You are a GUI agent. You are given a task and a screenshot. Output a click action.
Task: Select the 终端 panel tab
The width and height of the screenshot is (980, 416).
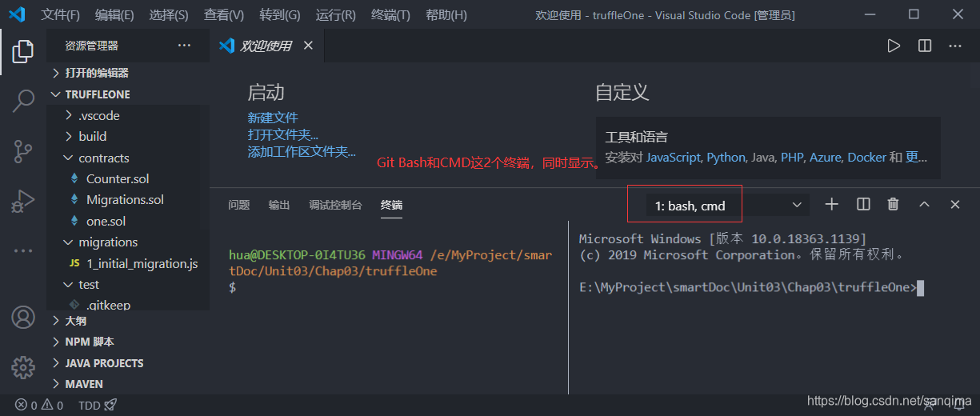392,205
